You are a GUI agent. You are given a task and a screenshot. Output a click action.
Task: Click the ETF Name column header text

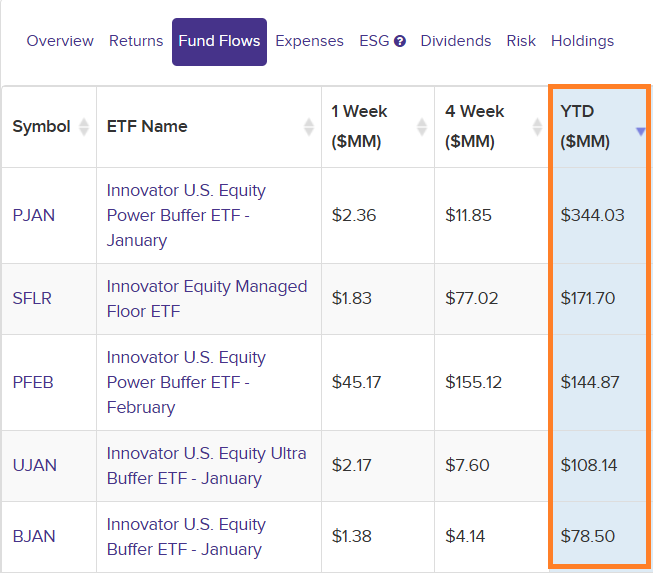pyautogui.click(x=147, y=127)
